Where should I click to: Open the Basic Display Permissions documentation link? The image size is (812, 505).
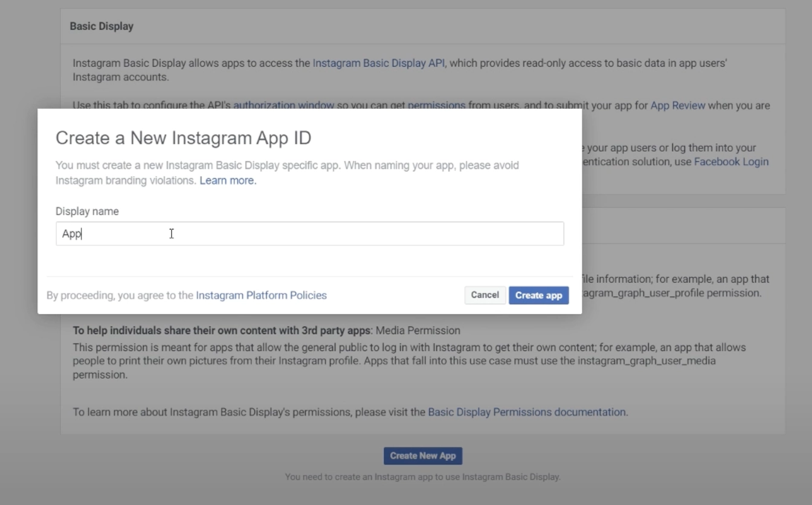click(527, 412)
